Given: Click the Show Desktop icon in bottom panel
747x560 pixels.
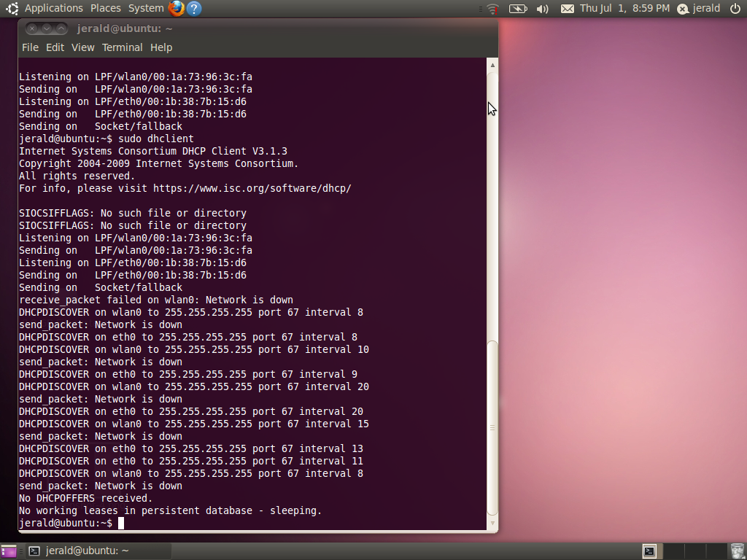Looking at the screenshot, I should [x=9, y=551].
